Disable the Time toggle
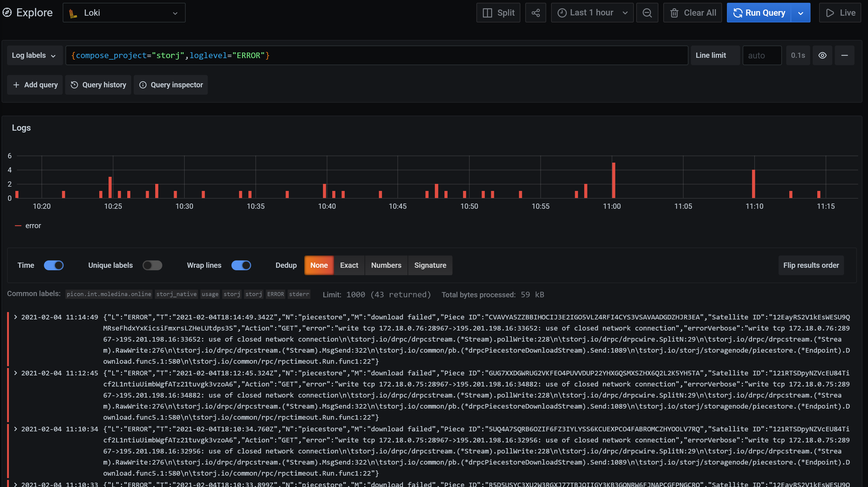This screenshot has width=868, height=487. (x=54, y=265)
